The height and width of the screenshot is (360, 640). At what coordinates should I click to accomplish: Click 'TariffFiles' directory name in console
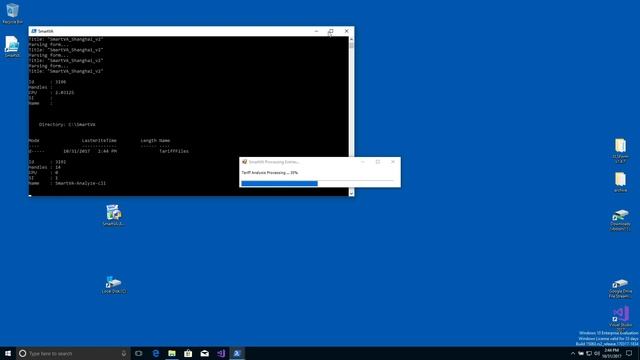coord(174,151)
